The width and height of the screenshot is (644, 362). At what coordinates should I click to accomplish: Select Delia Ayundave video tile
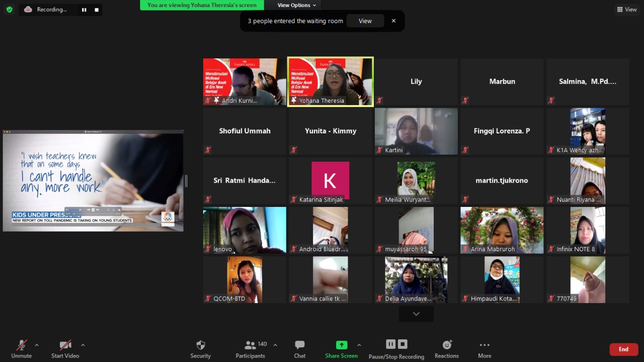point(416,279)
